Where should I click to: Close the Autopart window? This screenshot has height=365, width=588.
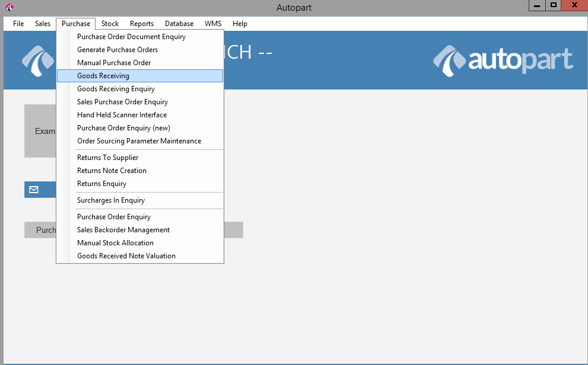574,5
